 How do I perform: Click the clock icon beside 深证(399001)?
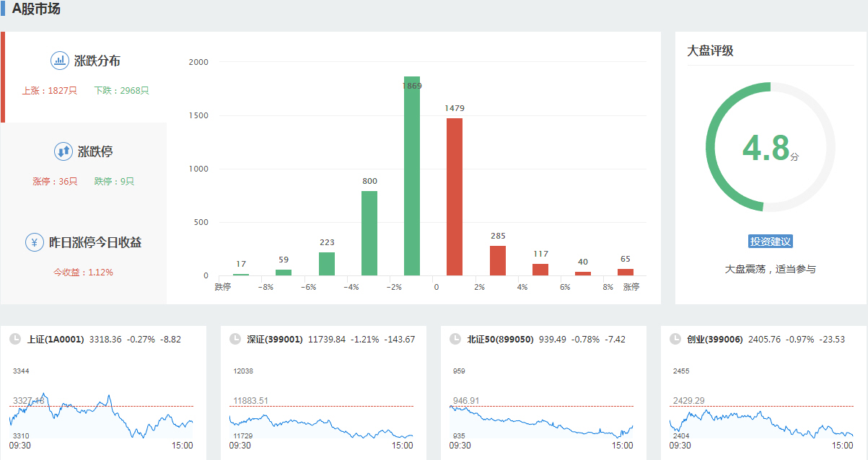pyautogui.click(x=234, y=339)
